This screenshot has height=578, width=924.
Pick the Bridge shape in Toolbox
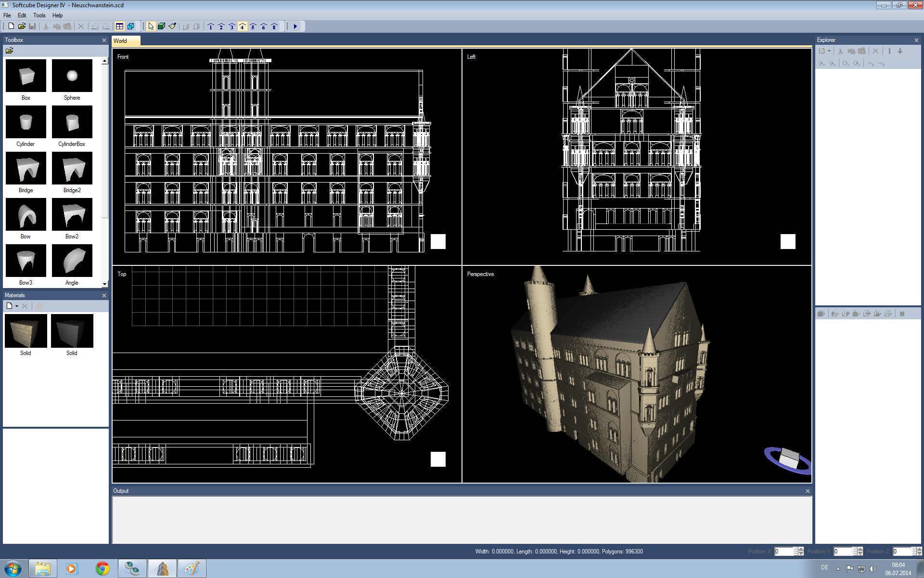(26, 169)
